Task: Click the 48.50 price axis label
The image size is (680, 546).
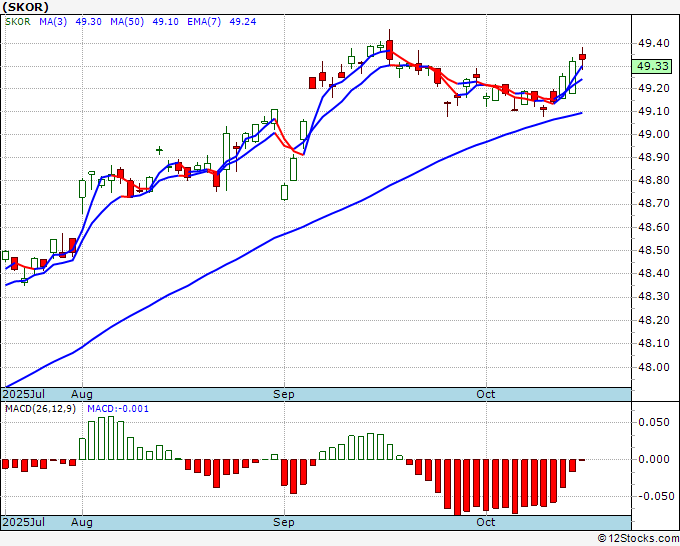Action: click(x=654, y=250)
